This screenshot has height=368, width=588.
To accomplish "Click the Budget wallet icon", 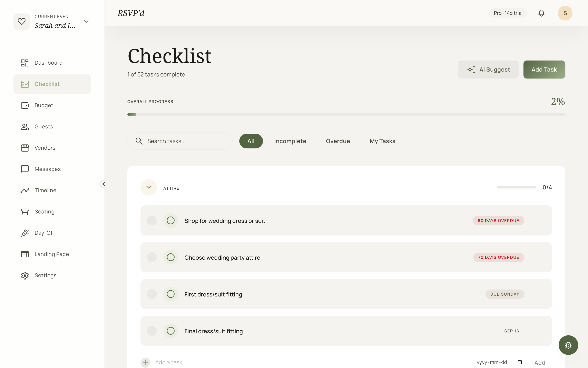I will click(25, 105).
